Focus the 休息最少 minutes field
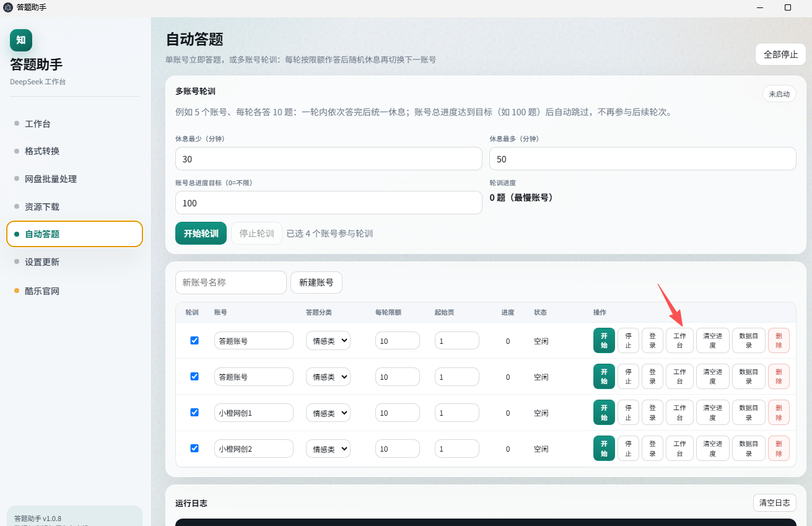The width and height of the screenshot is (812, 526). tap(328, 159)
